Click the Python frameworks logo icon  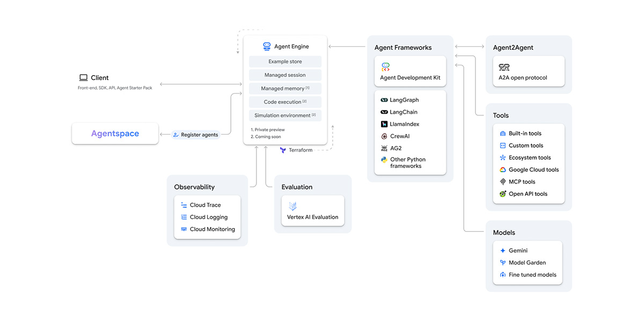384,160
